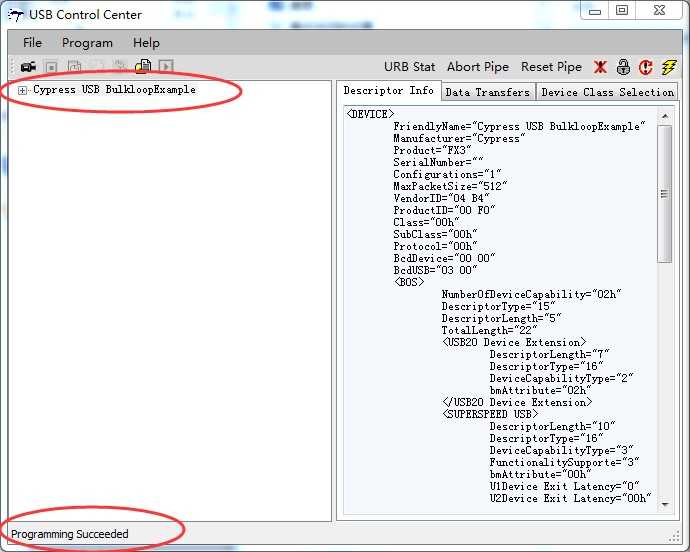Click the Abort Pipe toolbar button
690x552 pixels.
pos(478,67)
